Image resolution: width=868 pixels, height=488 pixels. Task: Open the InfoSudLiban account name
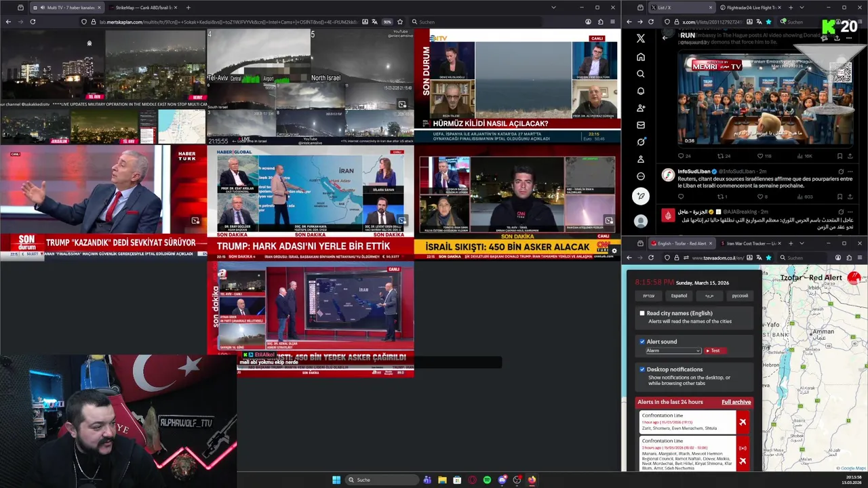[694, 171]
